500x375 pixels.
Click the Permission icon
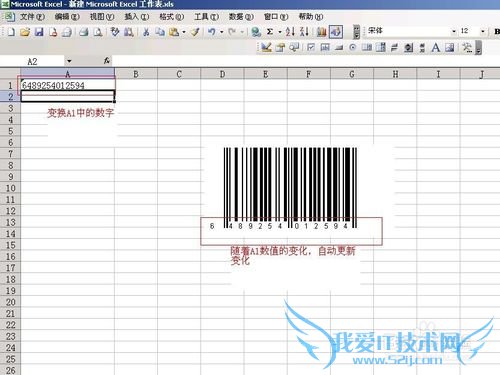coord(53,32)
